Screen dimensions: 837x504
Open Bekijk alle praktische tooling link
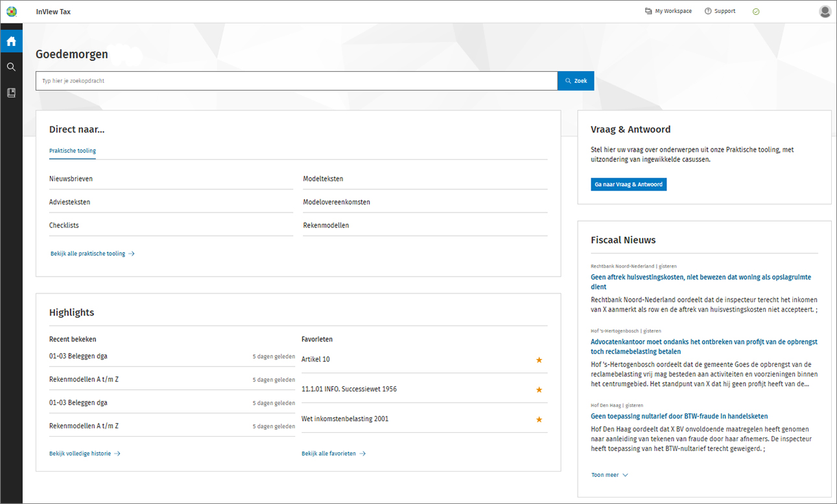pyautogui.click(x=92, y=254)
